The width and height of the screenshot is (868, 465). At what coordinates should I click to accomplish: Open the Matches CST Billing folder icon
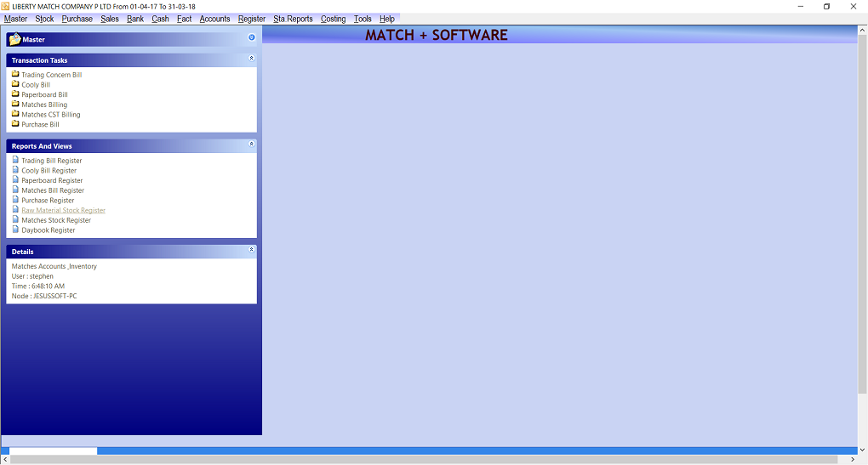(x=15, y=114)
